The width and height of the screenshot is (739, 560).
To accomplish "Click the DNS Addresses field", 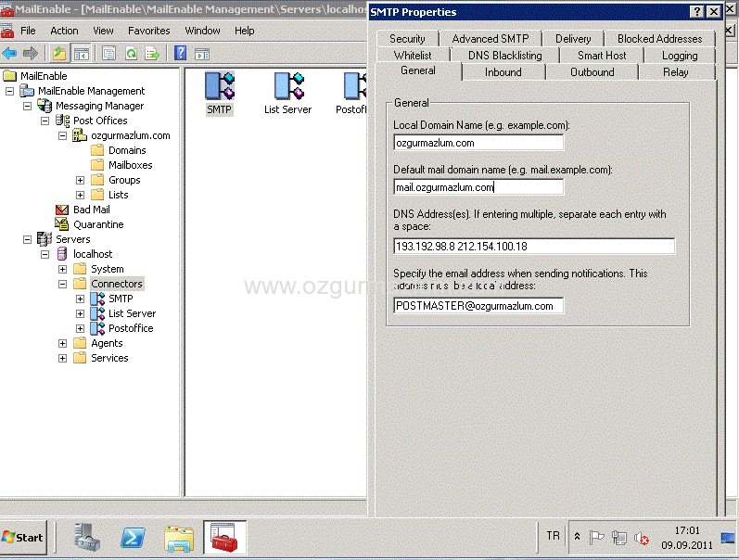I will (x=534, y=246).
